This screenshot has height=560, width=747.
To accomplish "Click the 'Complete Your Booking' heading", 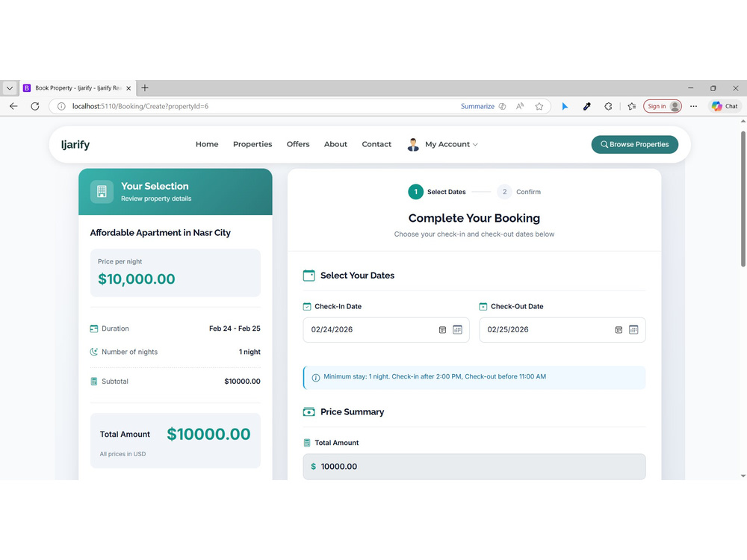I will pos(474,218).
